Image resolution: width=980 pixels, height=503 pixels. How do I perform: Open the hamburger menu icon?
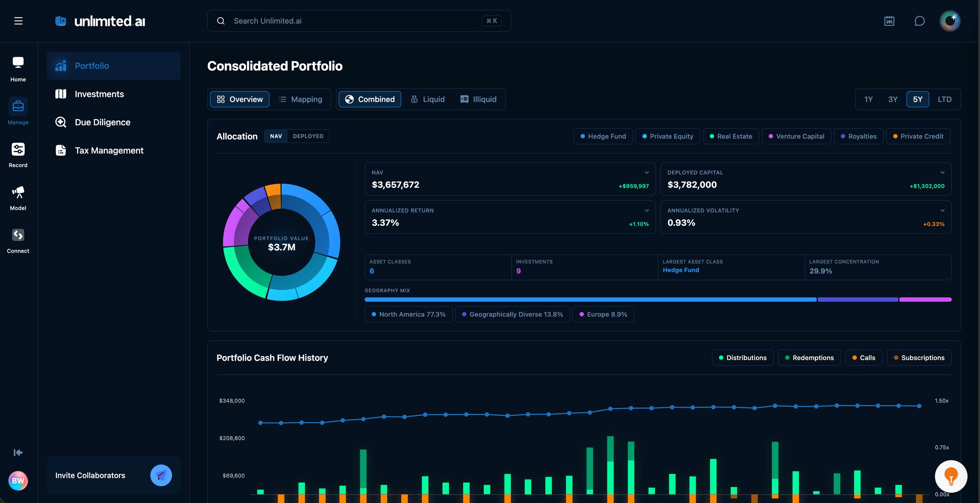tap(18, 21)
